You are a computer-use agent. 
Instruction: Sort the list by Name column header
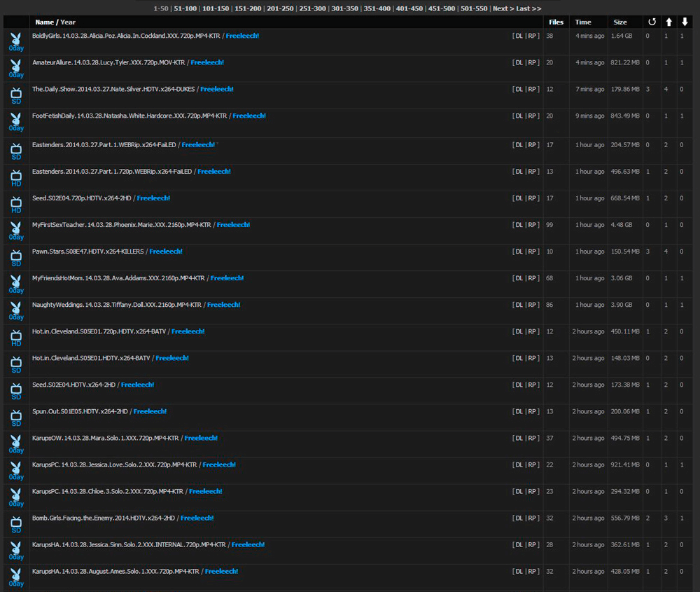tap(45, 22)
